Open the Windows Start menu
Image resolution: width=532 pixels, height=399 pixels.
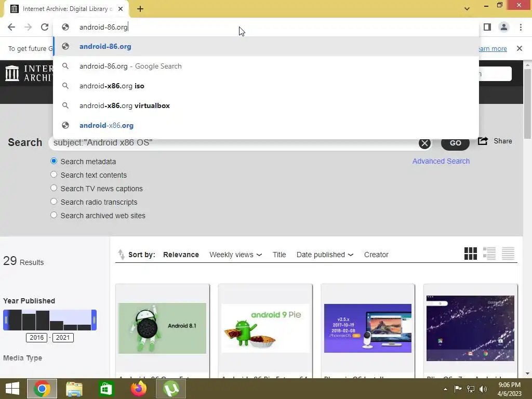12,389
